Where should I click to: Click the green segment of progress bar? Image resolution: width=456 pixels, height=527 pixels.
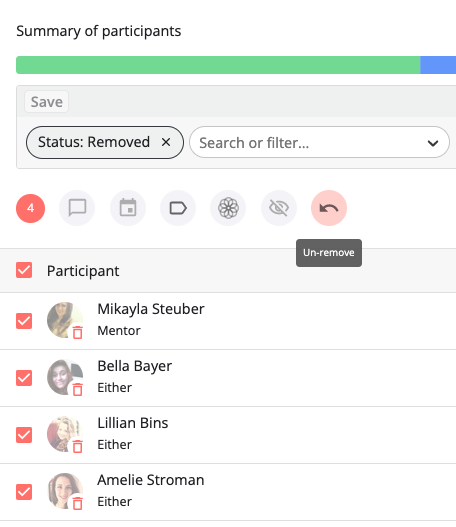pos(218,65)
